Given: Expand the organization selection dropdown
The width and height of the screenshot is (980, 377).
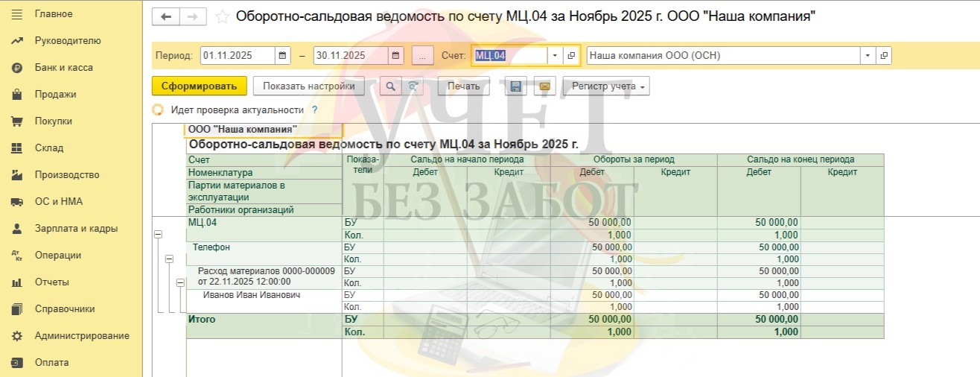Looking at the screenshot, I should [x=868, y=56].
